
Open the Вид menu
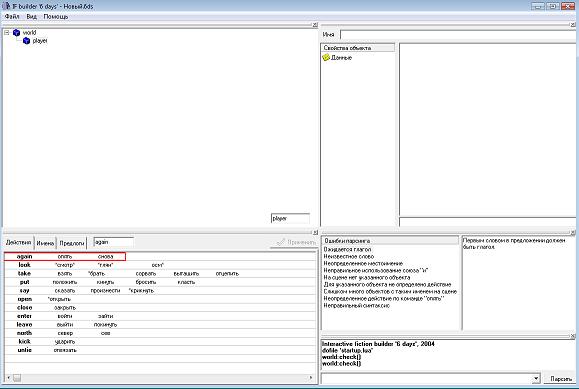click(x=32, y=17)
